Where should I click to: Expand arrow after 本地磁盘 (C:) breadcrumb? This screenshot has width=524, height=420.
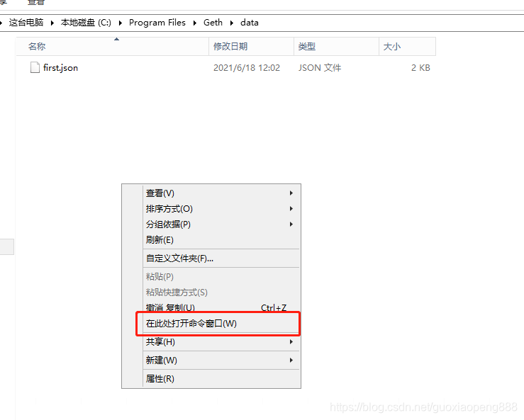coord(121,23)
